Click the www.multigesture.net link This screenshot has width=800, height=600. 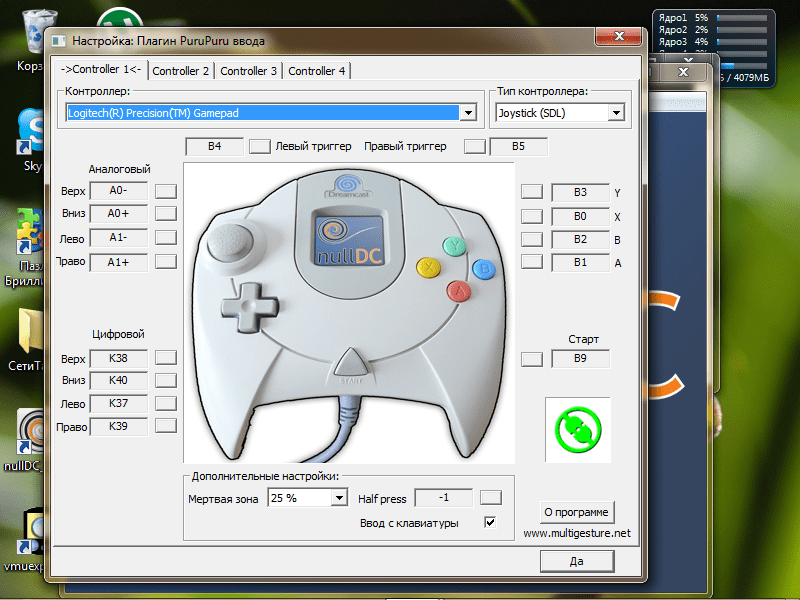[577, 533]
